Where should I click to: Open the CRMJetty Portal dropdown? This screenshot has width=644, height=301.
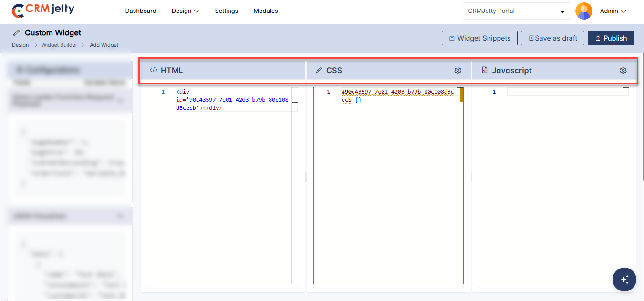point(516,11)
